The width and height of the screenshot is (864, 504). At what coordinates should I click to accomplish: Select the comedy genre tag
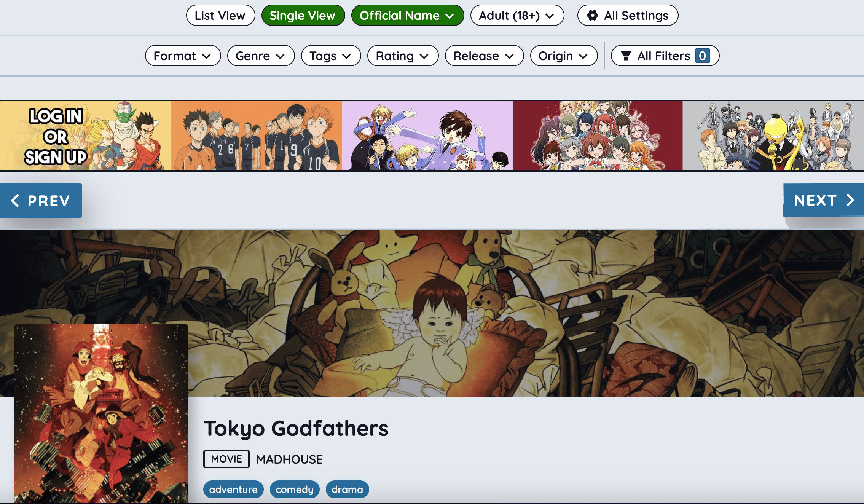point(295,490)
